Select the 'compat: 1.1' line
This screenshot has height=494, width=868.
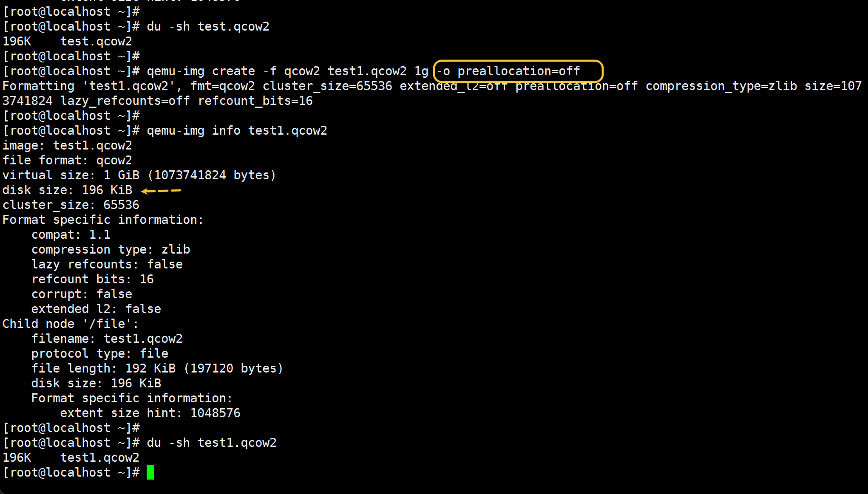(71, 234)
